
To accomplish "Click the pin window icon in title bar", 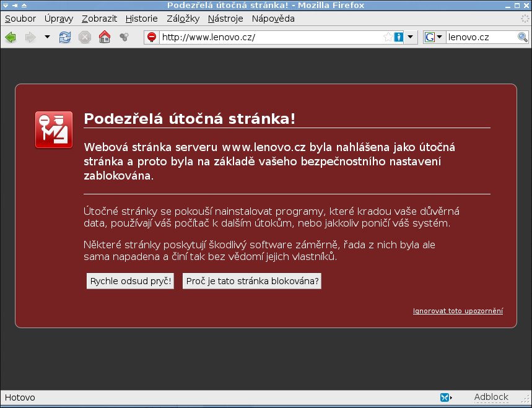I will pyautogui.click(x=15, y=6).
